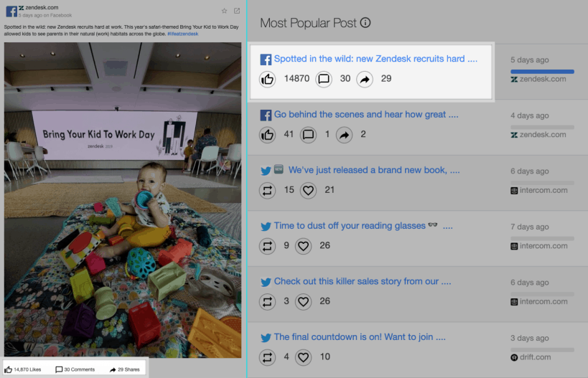588x378 pixels.
Task: Click gray engagement bar under 3 days ago
Action: pos(542,349)
